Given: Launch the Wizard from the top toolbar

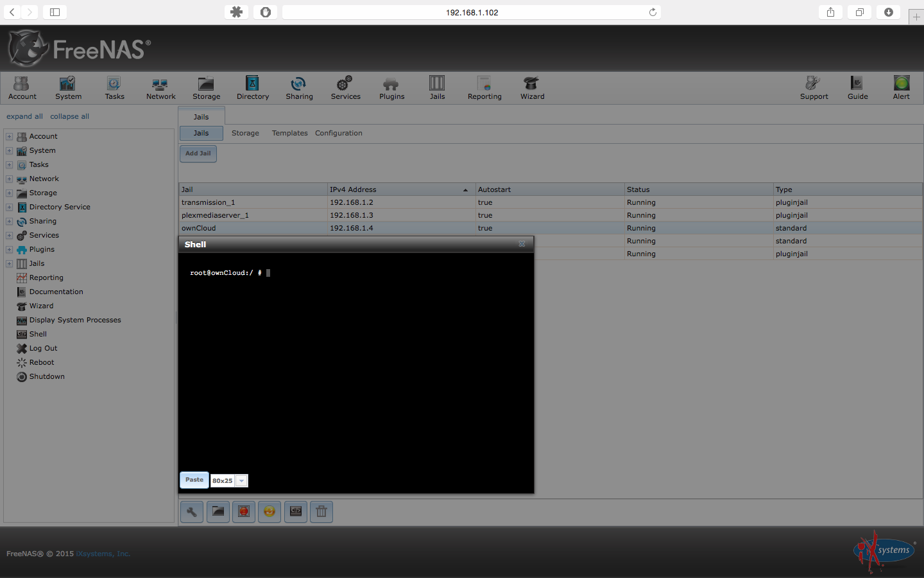Looking at the screenshot, I should click(x=532, y=88).
